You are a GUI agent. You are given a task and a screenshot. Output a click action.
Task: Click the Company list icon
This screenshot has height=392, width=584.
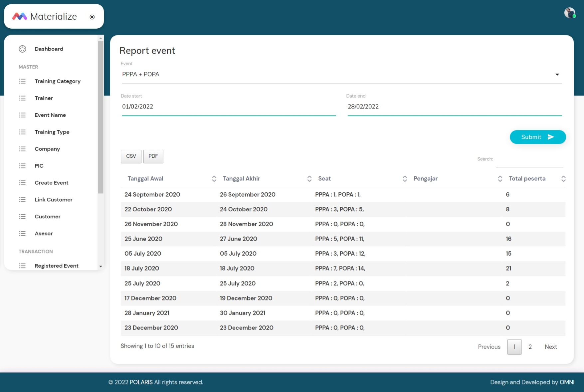[x=22, y=149]
